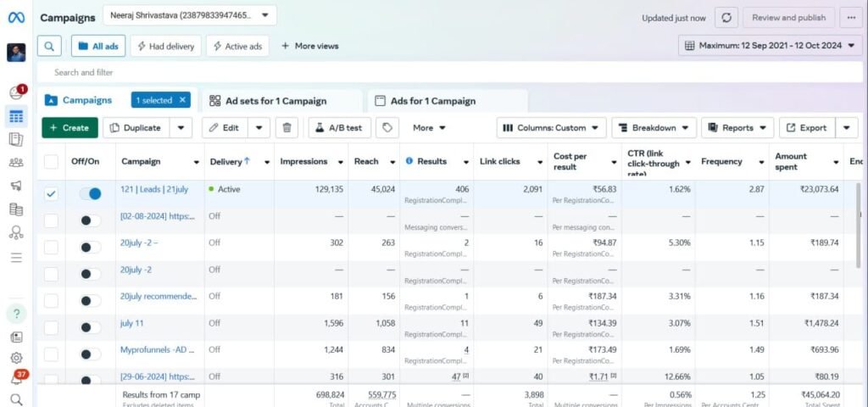Turn off the 121 | Leads | 21july campaign toggle
This screenshot has height=407, width=868.
90,194
